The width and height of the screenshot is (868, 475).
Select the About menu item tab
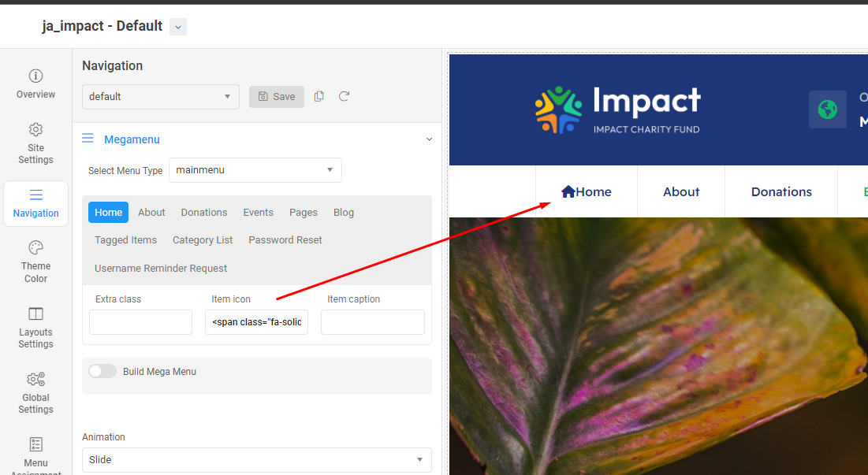click(x=151, y=213)
